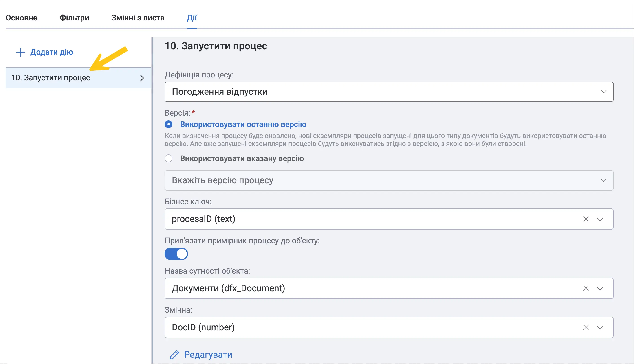Select Використовувати останню версію radio button
Screen dimensions: 634x364
pos(169,124)
